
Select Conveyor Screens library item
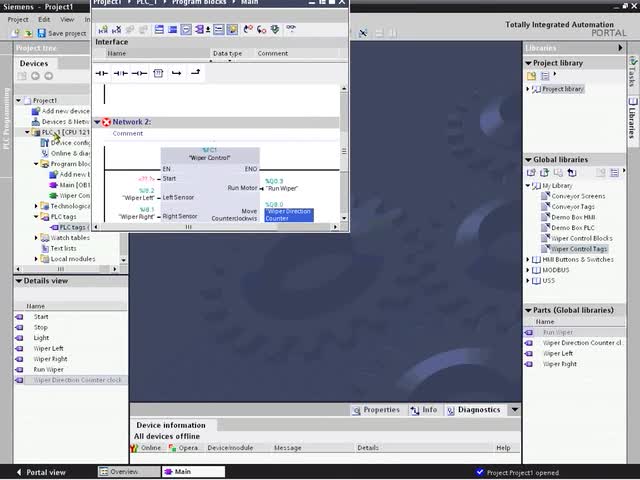(578, 196)
